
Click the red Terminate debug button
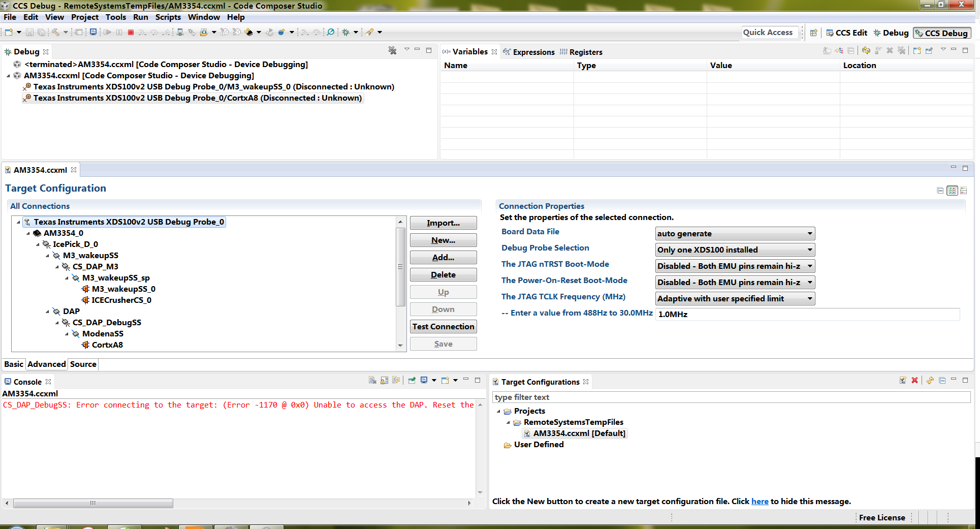(131, 32)
